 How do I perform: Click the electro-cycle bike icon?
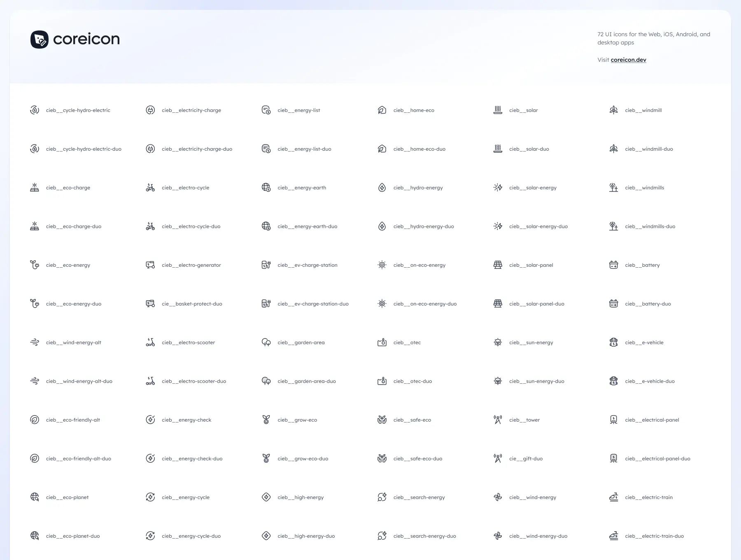coord(150,188)
